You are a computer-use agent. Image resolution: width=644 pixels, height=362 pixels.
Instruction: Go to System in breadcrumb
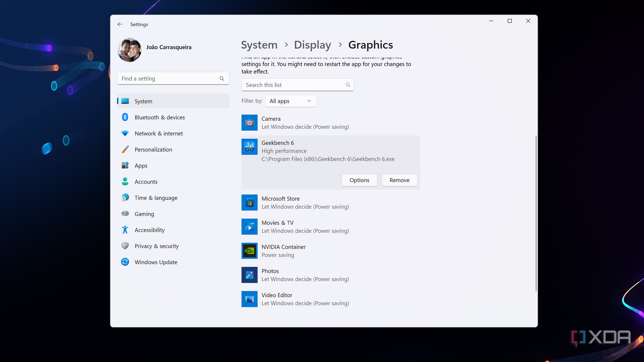[x=259, y=45]
